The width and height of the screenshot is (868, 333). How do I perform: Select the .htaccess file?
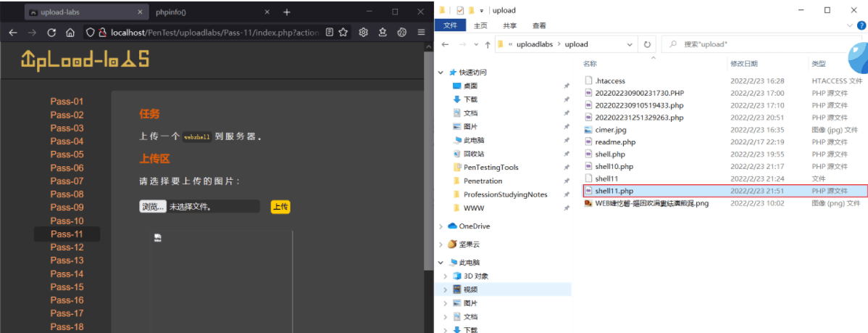[610, 81]
